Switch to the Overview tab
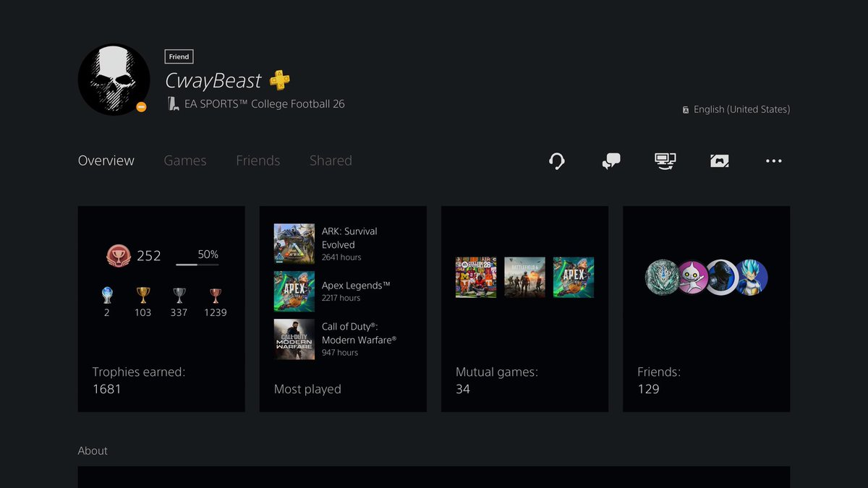The image size is (868, 488). tap(106, 160)
